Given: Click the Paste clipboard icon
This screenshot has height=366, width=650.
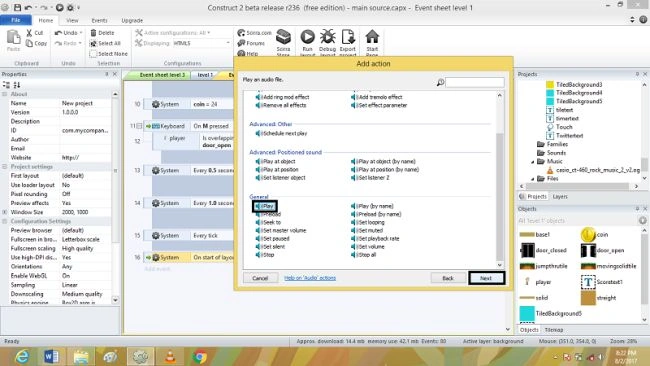Looking at the screenshot, I should pos(13,37).
